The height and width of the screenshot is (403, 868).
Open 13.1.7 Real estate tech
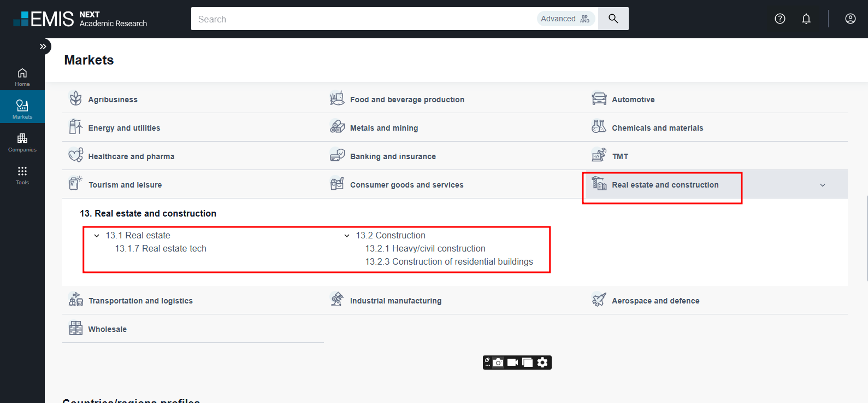coord(161,249)
